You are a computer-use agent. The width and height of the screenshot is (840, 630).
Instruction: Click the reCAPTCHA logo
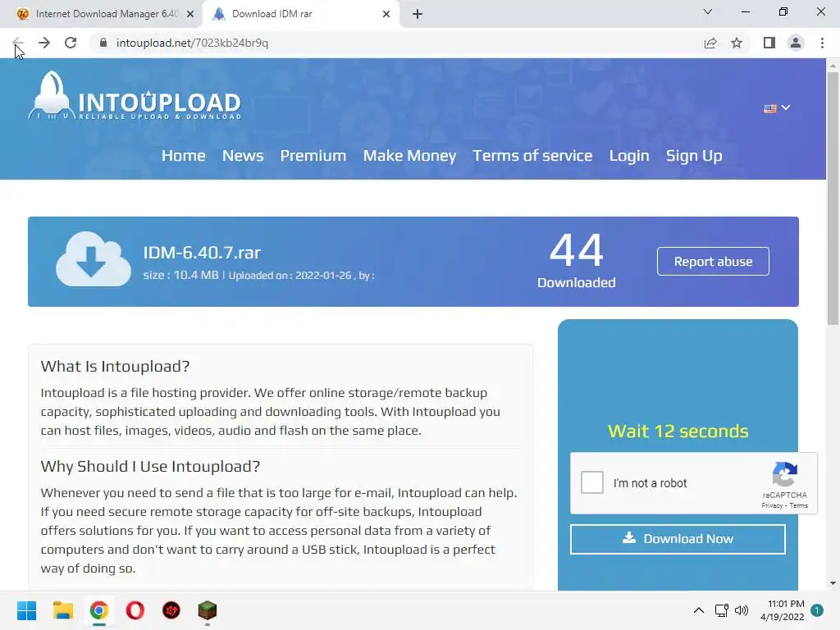(x=785, y=475)
